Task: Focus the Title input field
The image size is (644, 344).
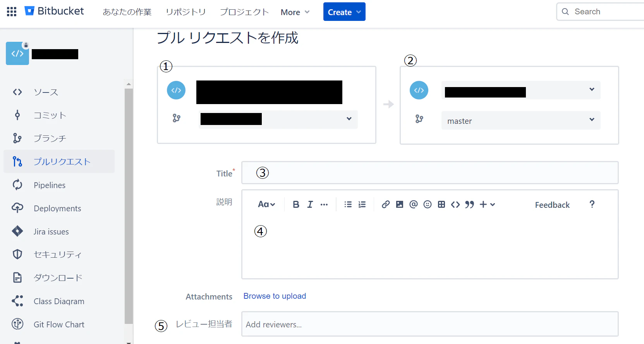Action: (x=430, y=173)
